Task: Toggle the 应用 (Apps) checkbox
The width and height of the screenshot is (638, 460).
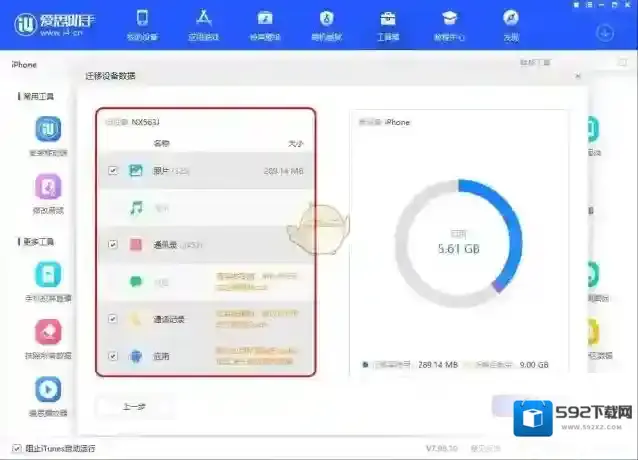Action: tap(113, 355)
